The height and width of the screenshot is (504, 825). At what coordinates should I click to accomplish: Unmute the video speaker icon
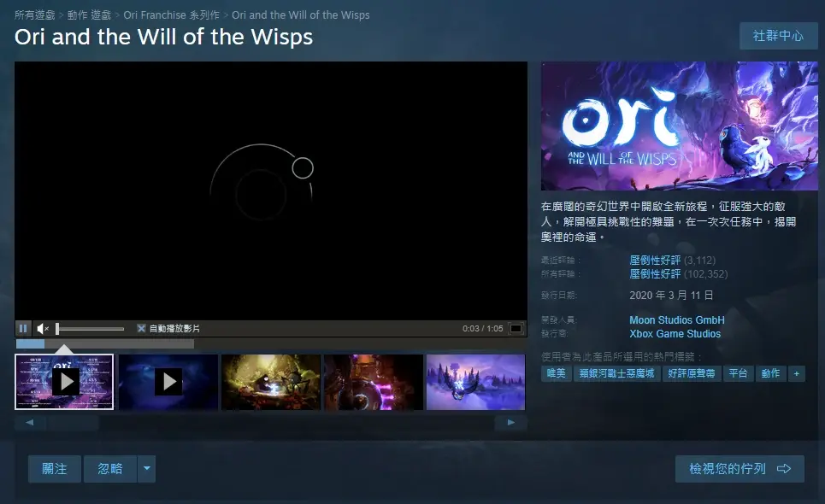point(43,329)
